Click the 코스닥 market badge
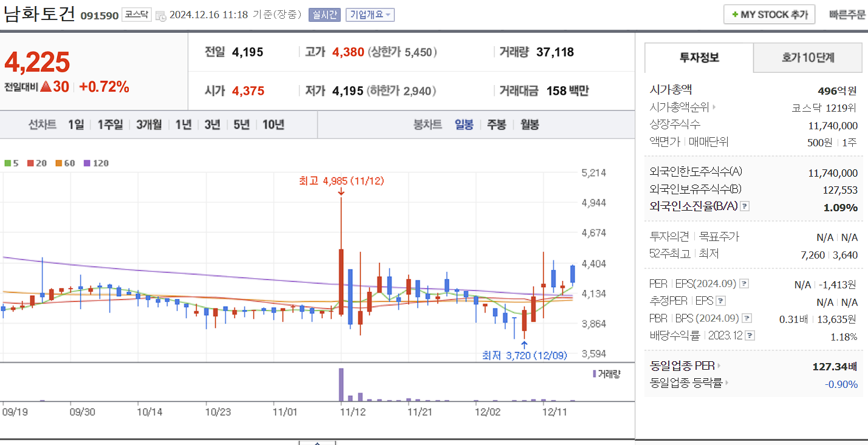Screen dimensions: 868x445 point(137,15)
